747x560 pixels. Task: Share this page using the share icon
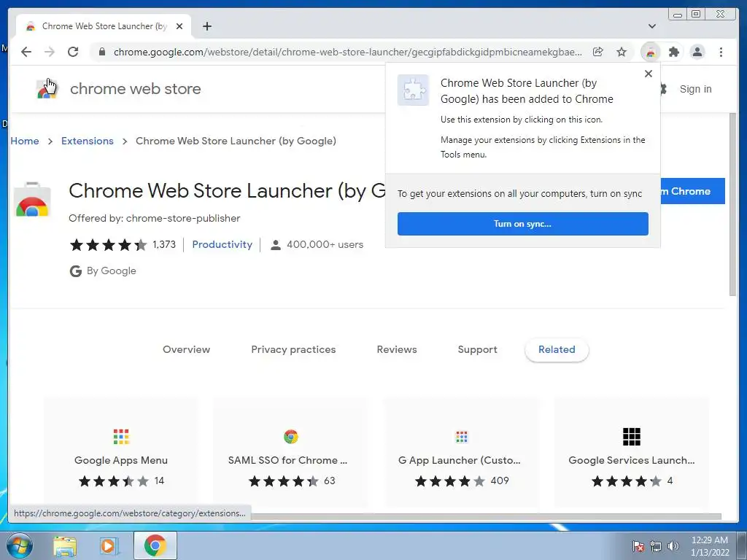(598, 52)
